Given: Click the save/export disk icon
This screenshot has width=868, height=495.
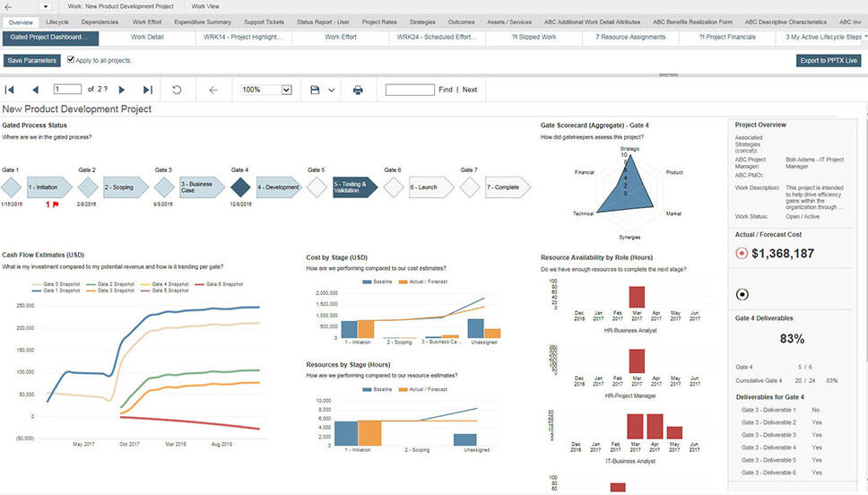Looking at the screenshot, I should pyautogui.click(x=315, y=90).
